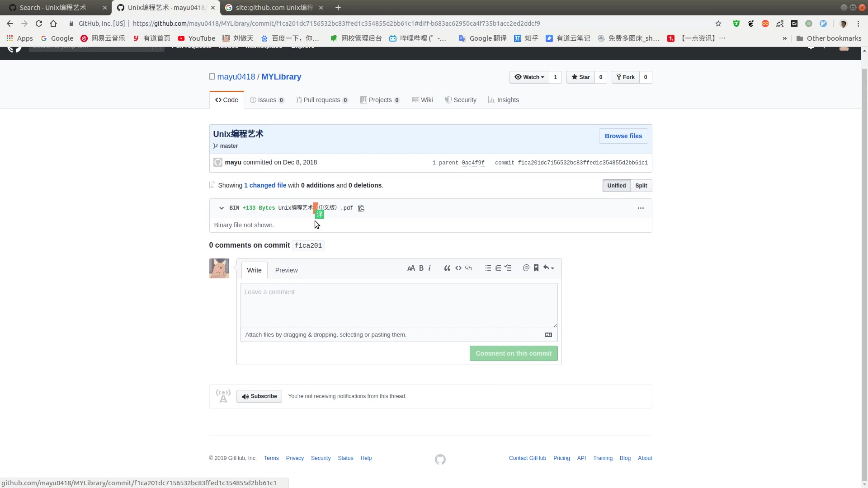The height and width of the screenshot is (488, 868).
Task: Click the unordered list icon
Action: point(488,267)
